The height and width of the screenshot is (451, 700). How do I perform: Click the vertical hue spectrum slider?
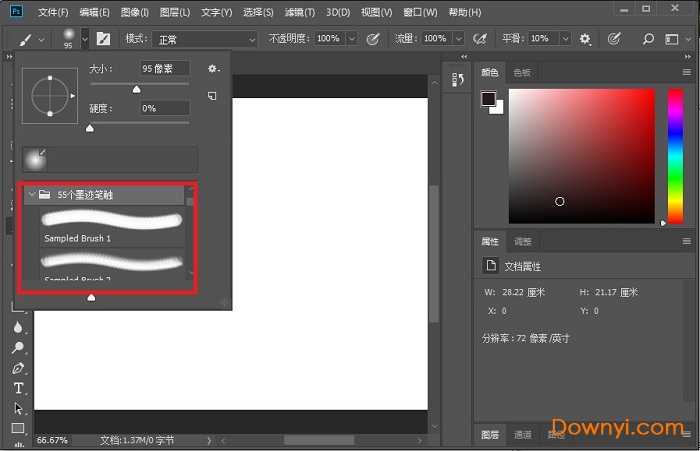pyautogui.click(x=664, y=155)
